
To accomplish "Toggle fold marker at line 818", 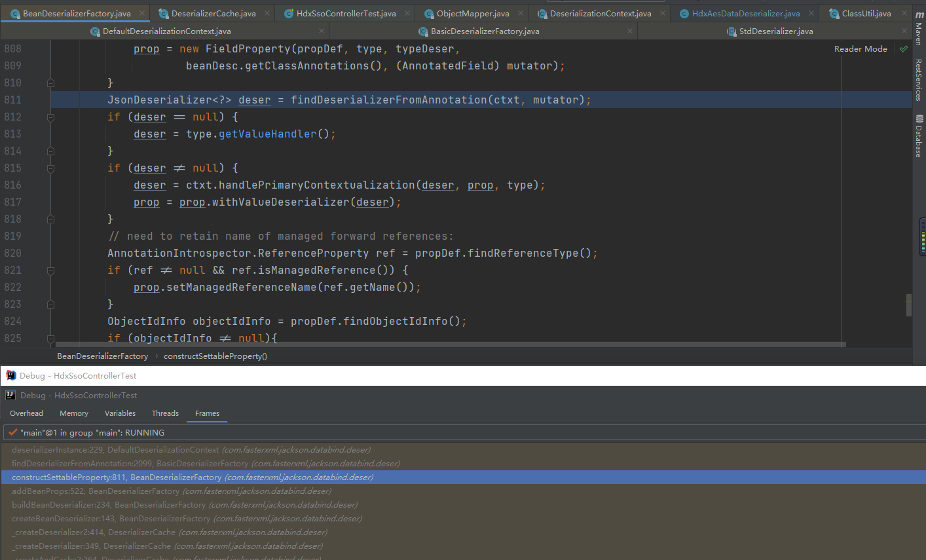I will coord(50,219).
